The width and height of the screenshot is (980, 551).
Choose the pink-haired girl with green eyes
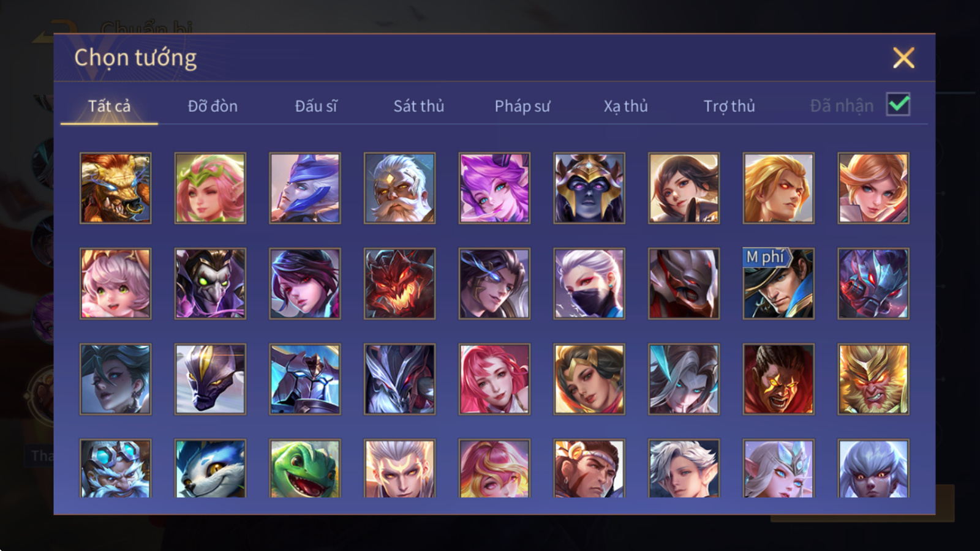115,283
